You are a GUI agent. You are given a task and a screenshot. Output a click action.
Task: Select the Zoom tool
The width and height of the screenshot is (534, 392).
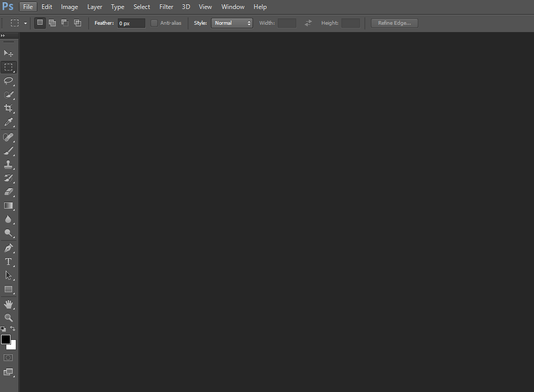tap(8, 317)
